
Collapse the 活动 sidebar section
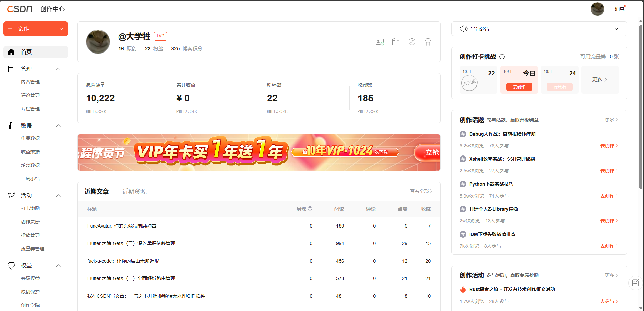pyautogui.click(x=58, y=196)
